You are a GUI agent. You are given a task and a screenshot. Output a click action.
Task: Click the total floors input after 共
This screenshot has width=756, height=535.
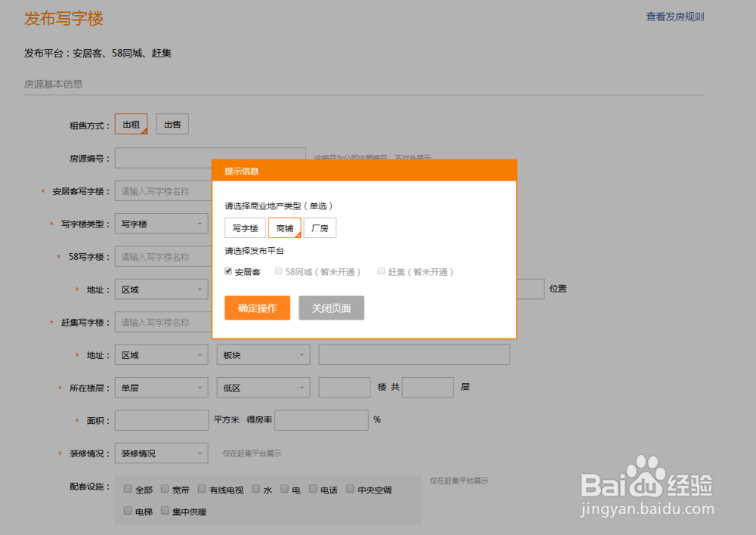[428, 388]
